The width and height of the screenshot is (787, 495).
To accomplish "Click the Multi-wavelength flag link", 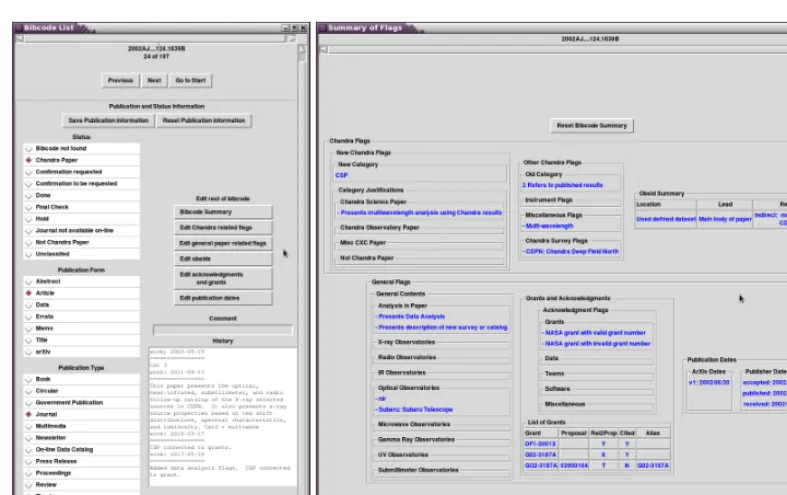I will [x=549, y=226].
